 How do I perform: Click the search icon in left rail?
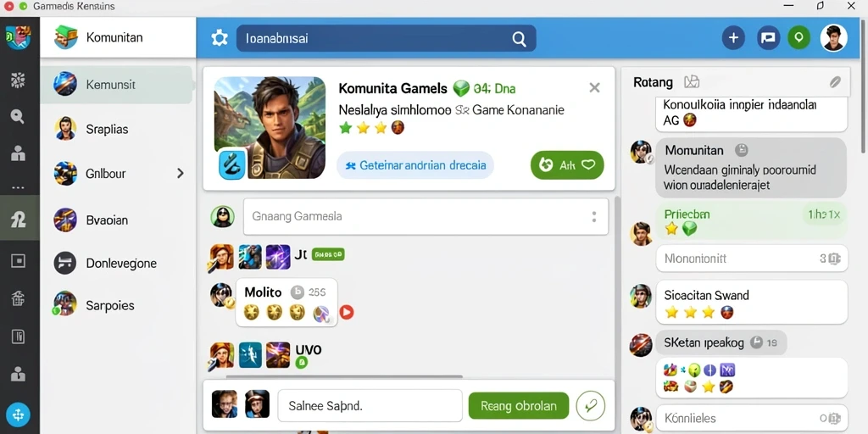coord(19,116)
